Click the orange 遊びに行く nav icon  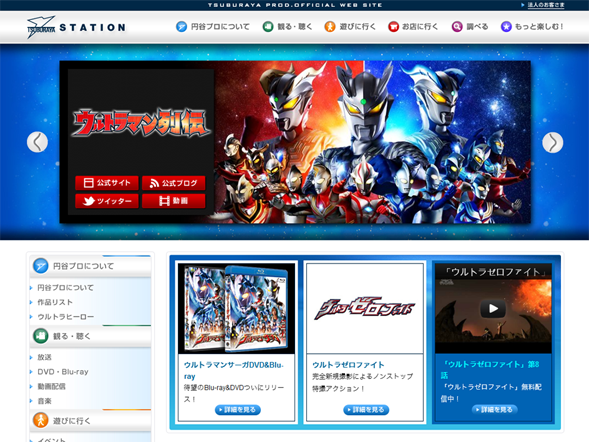pos(330,27)
